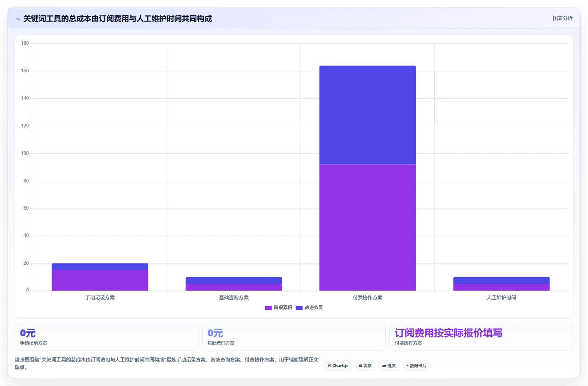Click blue segment of 付费协作方案 bar
The image size is (588, 386).
coord(368,115)
